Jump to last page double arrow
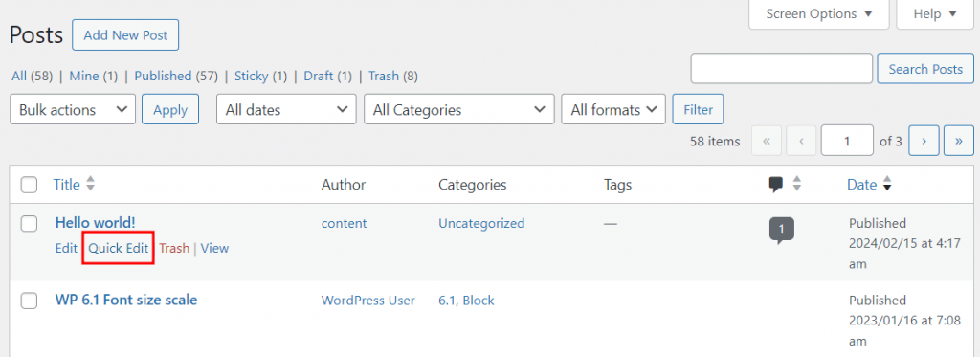The height and width of the screenshot is (357, 980). click(959, 141)
